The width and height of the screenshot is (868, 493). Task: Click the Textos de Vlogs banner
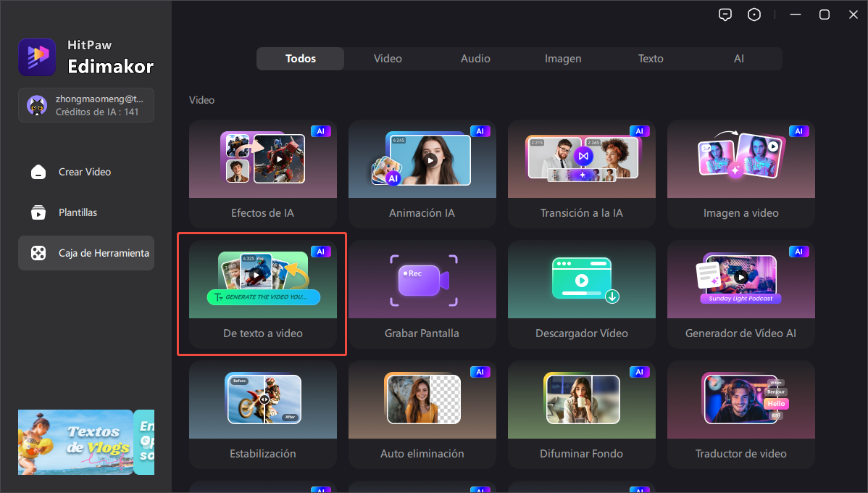pyautogui.click(x=75, y=442)
